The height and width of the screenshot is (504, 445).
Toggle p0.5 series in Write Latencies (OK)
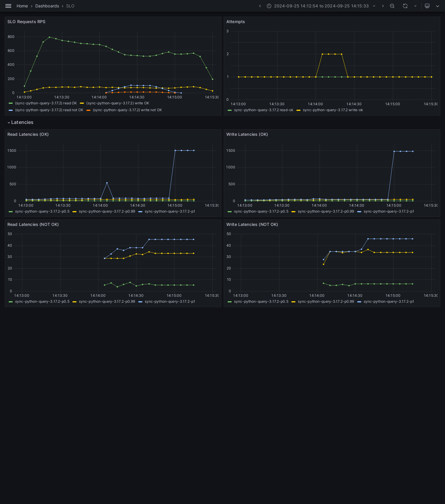261,211
